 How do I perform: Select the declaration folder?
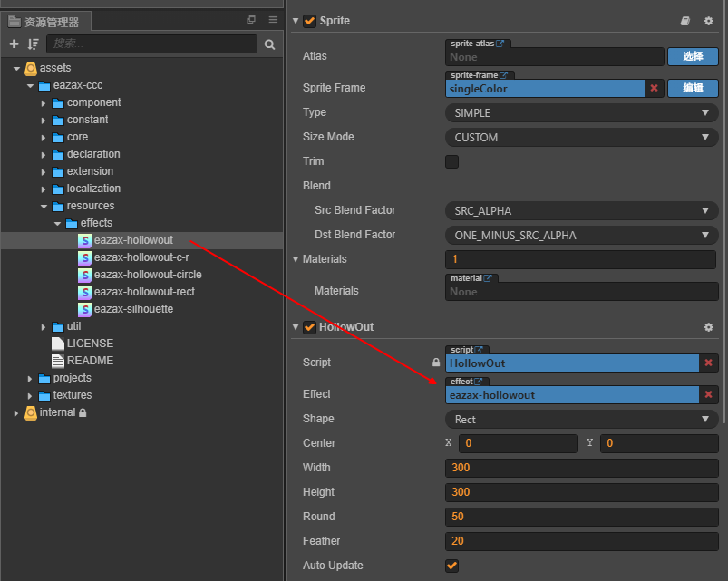(x=93, y=154)
